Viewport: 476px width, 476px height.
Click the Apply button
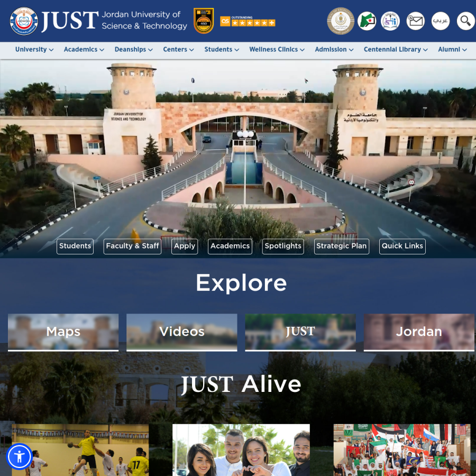click(185, 246)
